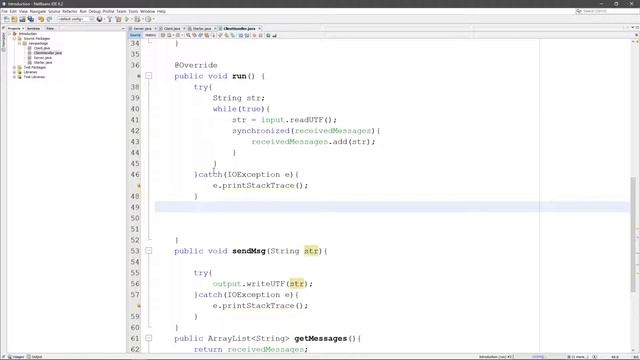Screen dimensions: 640x360
Task: Click the Shift Line Right icon
Action: 247,36
